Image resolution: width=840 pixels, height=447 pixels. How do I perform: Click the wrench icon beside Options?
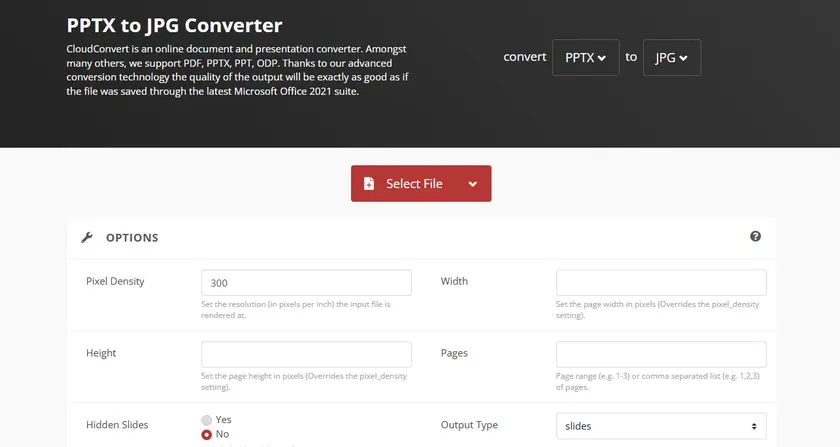(x=87, y=238)
